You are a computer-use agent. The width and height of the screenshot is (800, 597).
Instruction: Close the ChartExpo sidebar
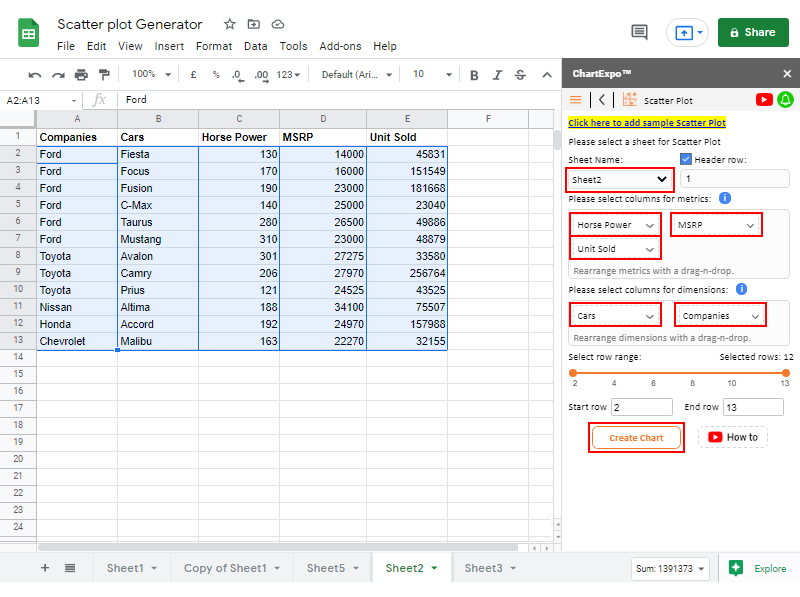pyautogui.click(x=787, y=74)
